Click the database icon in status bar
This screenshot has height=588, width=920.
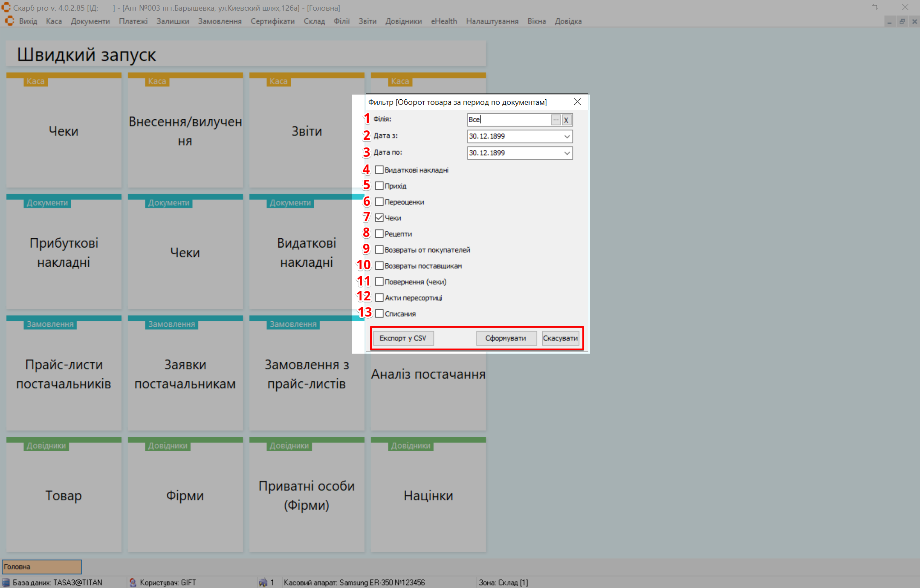click(x=6, y=582)
